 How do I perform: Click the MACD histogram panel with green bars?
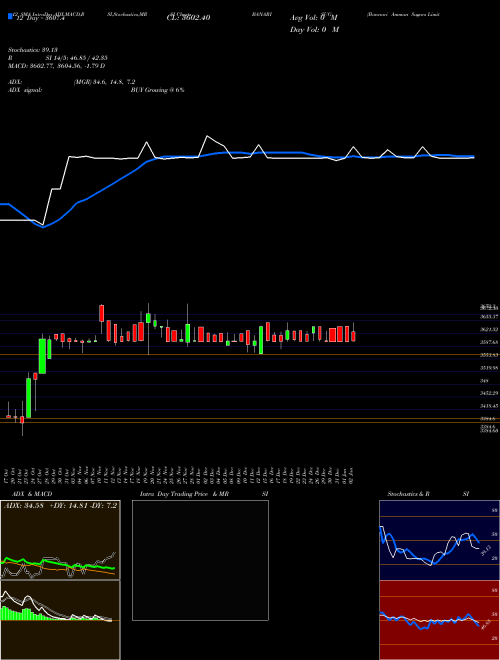tap(60, 620)
